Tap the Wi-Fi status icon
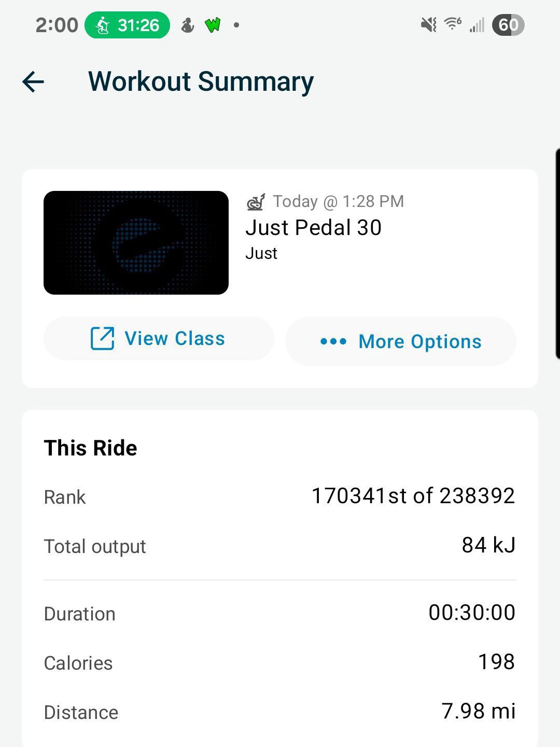The width and height of the screenshot is (560, 747). (453, 24)
